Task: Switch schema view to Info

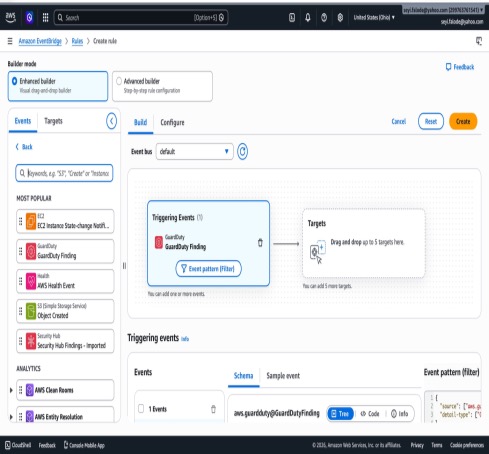Action: click(399, 414)
